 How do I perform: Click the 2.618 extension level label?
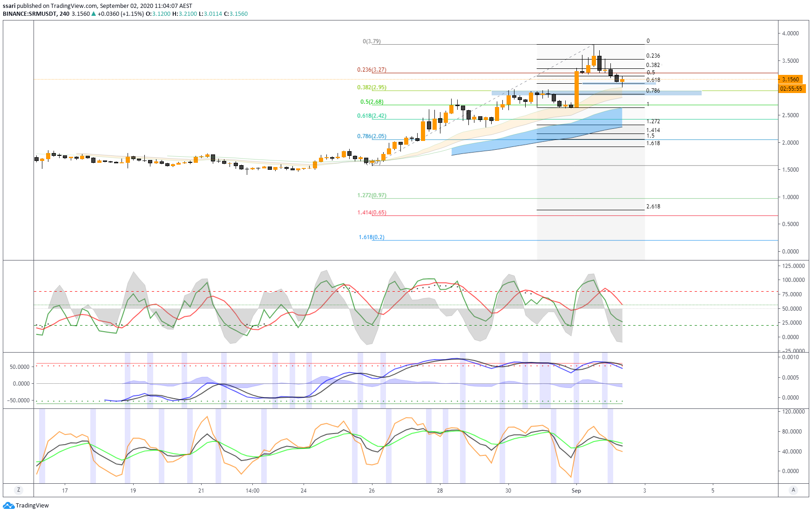pos(653,207)
